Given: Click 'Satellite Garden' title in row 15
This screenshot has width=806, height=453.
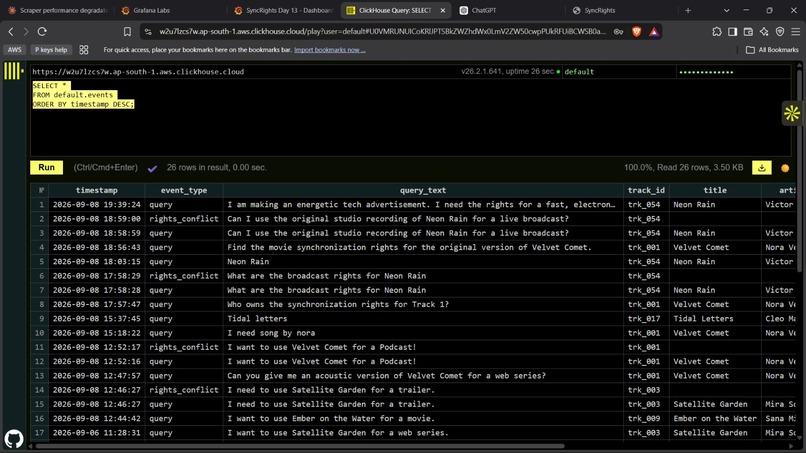Looking at the screenshot, I should click(x=715, y=404).
